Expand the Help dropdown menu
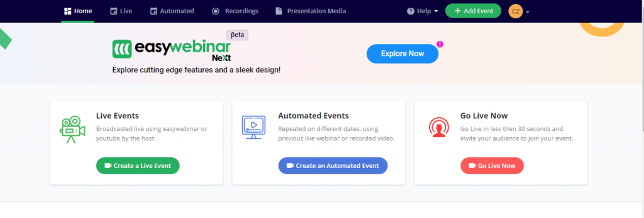The image size is (644, 218). (x=422, y=11)
